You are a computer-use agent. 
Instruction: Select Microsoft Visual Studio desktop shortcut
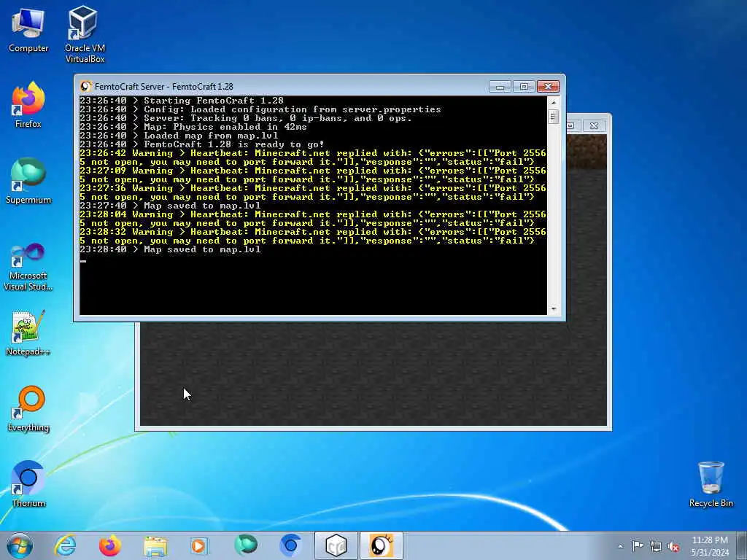coord(28,267)
